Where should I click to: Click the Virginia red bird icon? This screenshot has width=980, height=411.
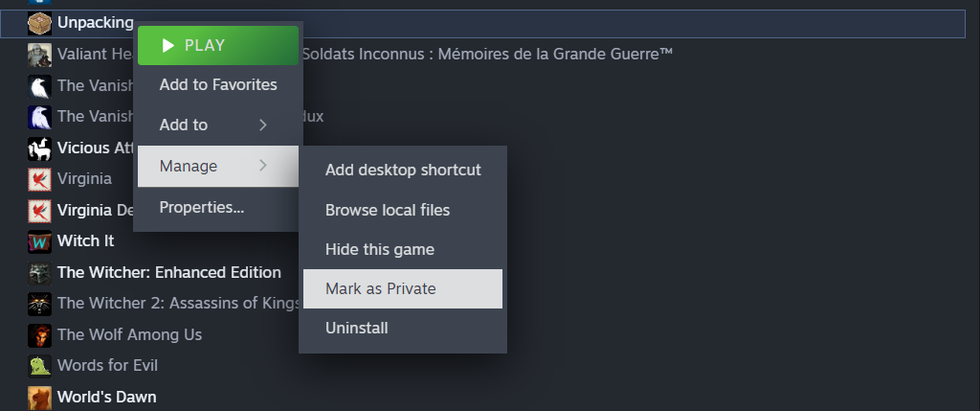click(x=39, y=179)
